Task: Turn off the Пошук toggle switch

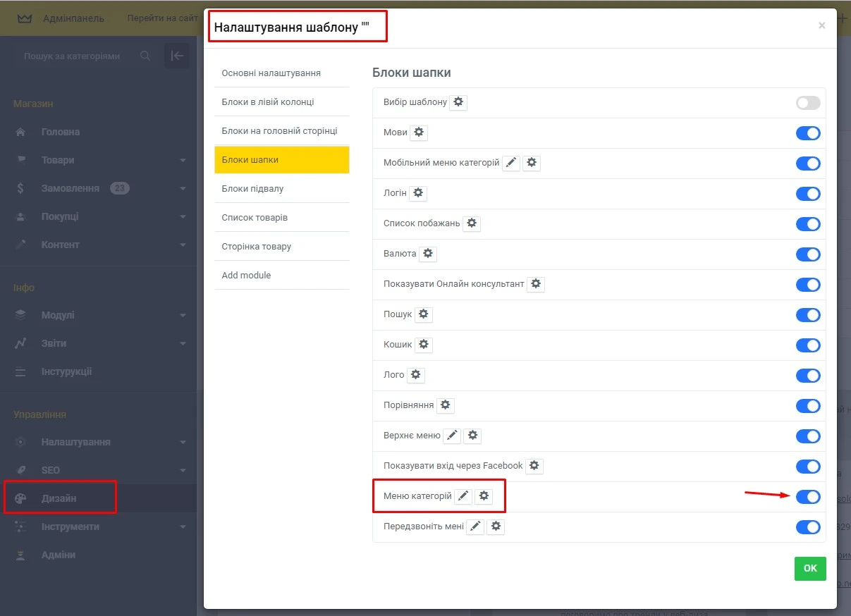Action: [x=808, y=315]
